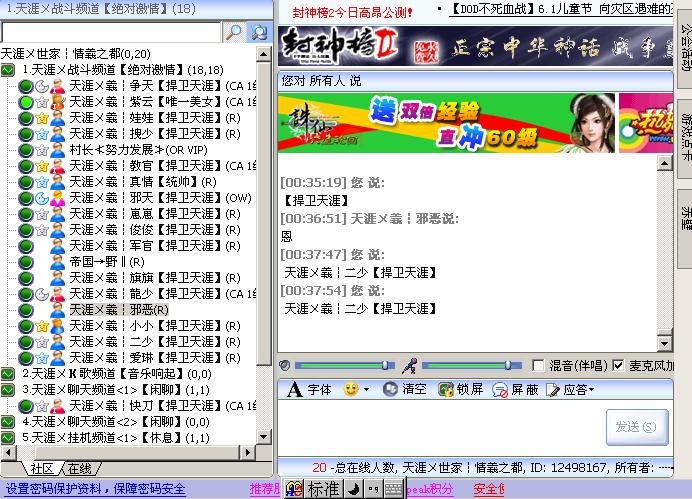Click the microphone icon

coord(410,366)
